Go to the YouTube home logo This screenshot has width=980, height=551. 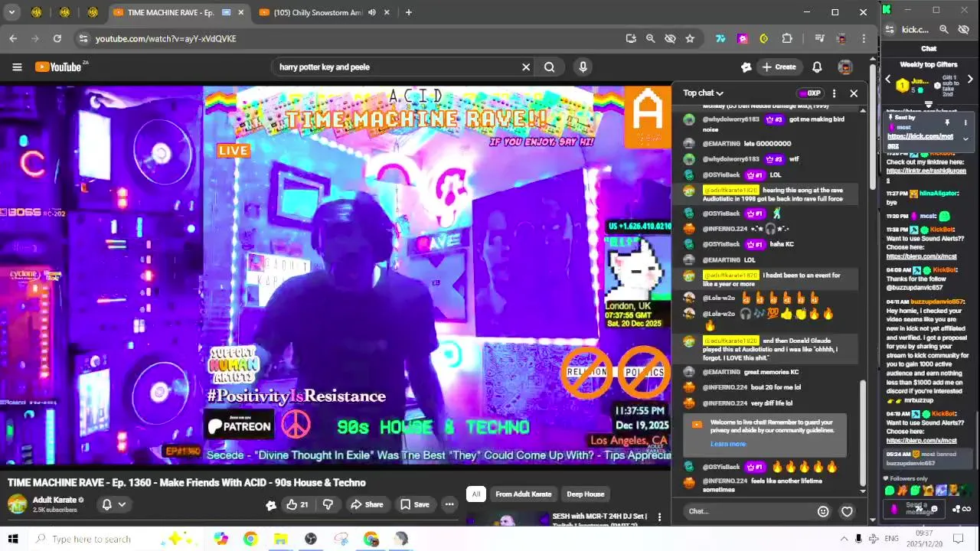tap(59, 67)
